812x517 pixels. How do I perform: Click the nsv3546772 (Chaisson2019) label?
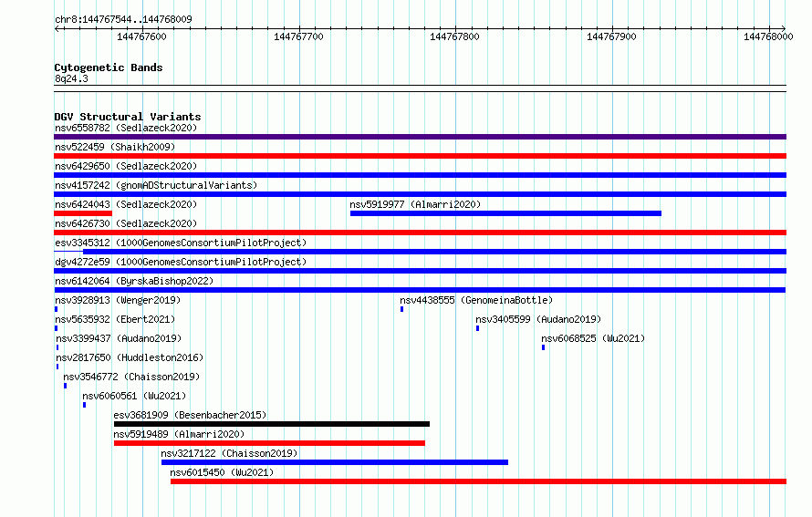click(x=131, y=377)
